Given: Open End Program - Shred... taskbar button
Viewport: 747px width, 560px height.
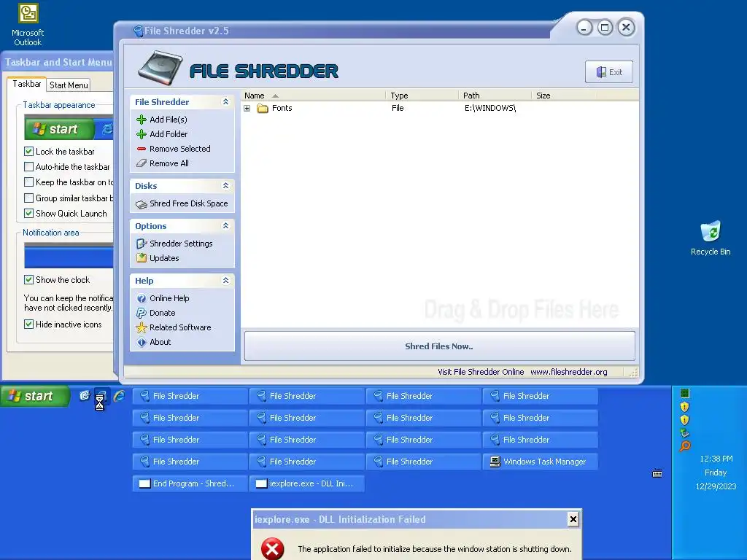Looking at the screenshot, I should click(x=190, y=483).
